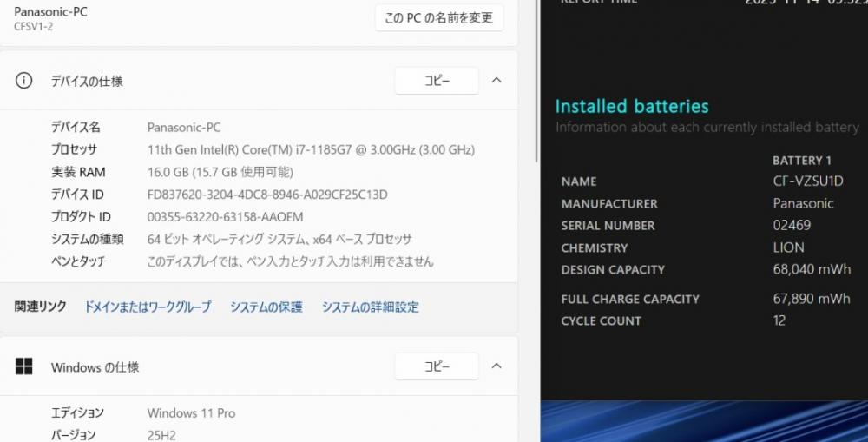Copy the device specifications
This screenshot has height=442, width=868.
pyautogui.click(x=437, y=81)
